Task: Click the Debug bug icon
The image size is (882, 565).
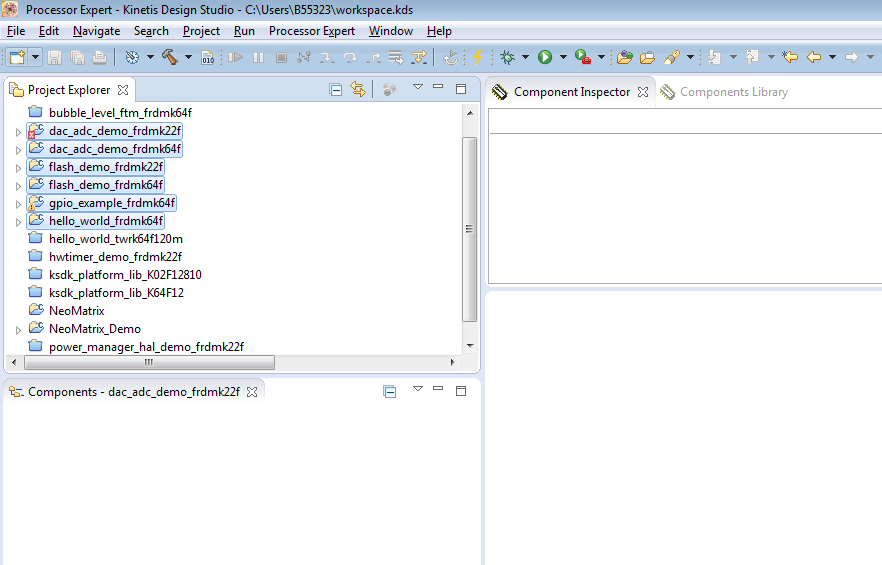Action: [508, 57]
